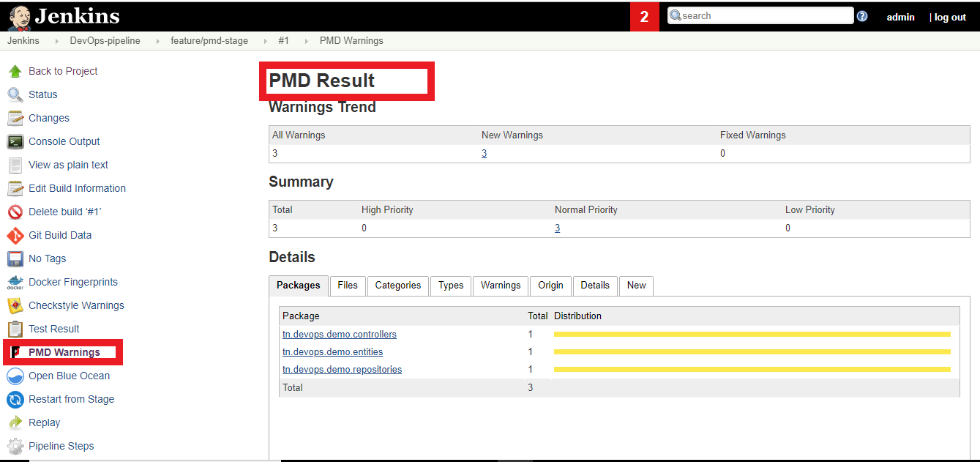Expand the arrow after Jenkins breadcrumb
The height and width of the screenshot is (462, 980).
[56, 41]
